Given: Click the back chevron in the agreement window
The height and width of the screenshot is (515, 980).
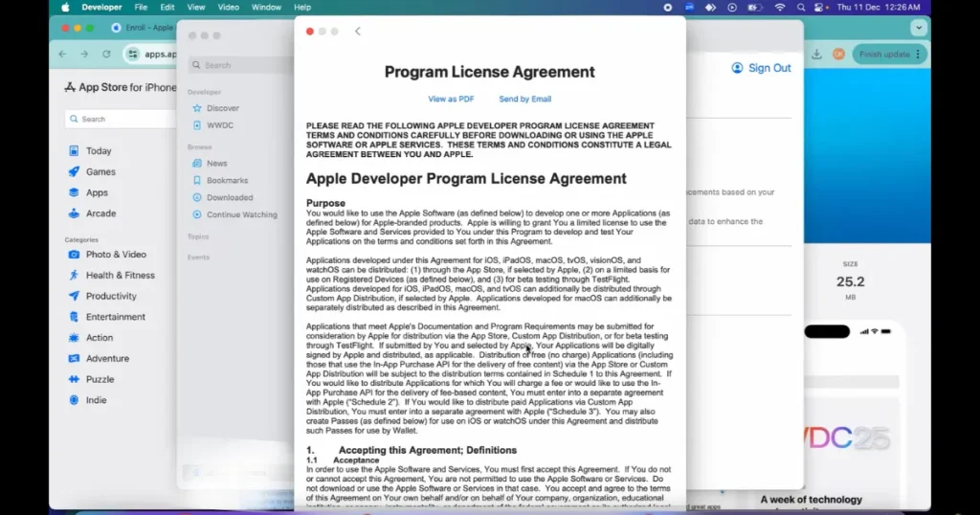Looking at the screenshot, I should (x=358, y=32).
